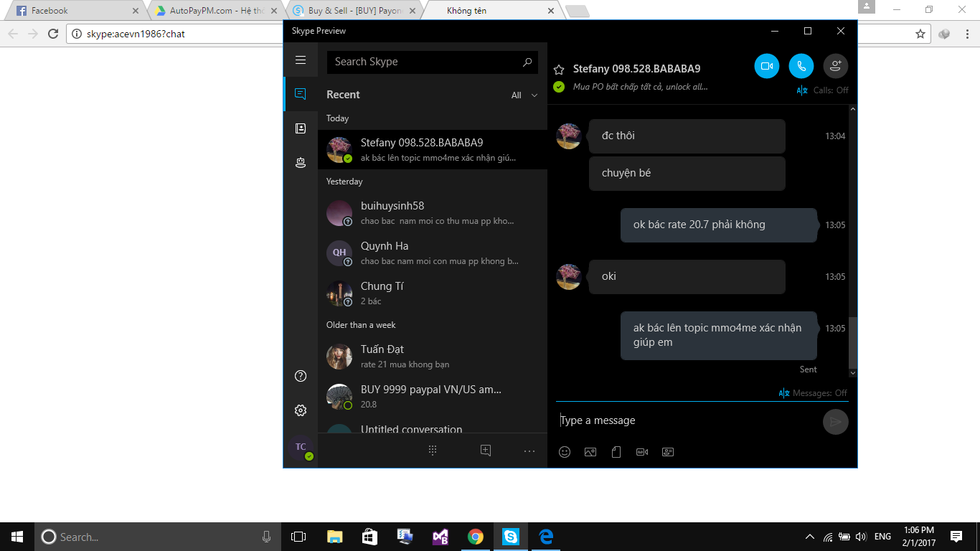
Task: Open the Stefany 098.528.BABABA9 conversation
Action: click(433, 149)
